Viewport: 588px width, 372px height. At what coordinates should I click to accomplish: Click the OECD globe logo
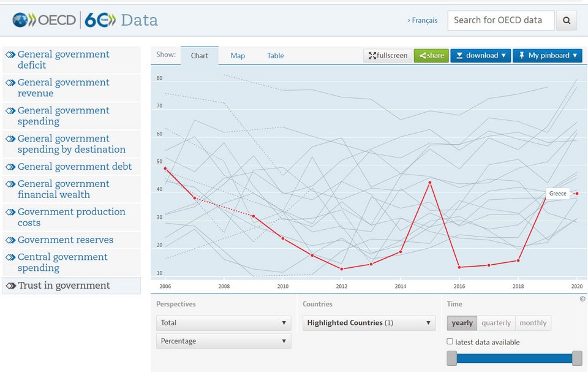pyautogui.click(x=20, y=20)
